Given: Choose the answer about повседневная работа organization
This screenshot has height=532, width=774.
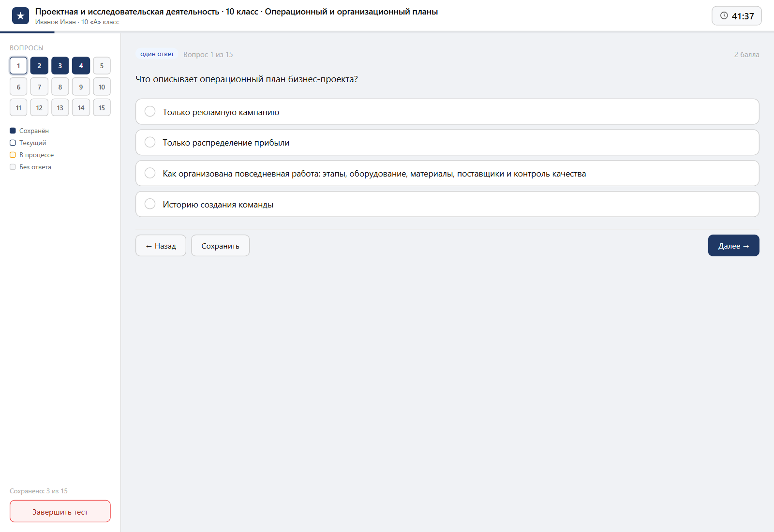Looking at the screenshot, I should (x=447, y=173).
